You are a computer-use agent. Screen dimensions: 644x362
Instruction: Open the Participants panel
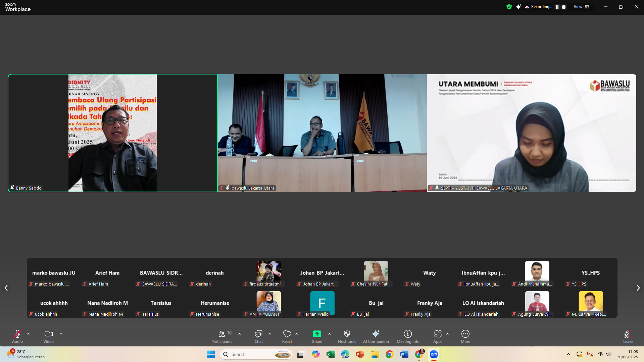(x=222, y=337)
